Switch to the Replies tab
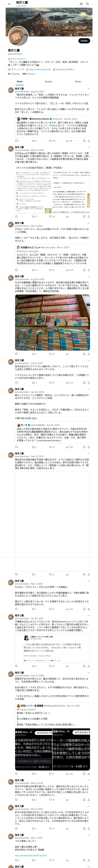The image size is (98, 868). (x=49, y=82)
